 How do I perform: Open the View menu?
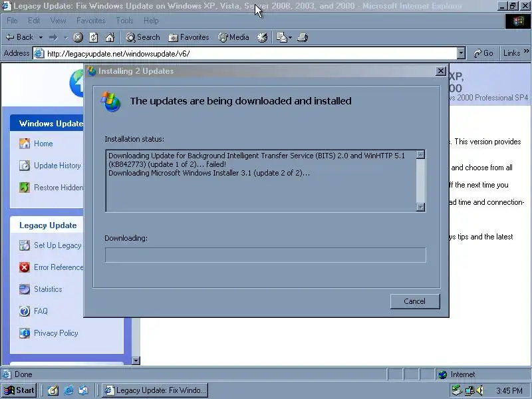pyautogui.click(x=59, y=21)
